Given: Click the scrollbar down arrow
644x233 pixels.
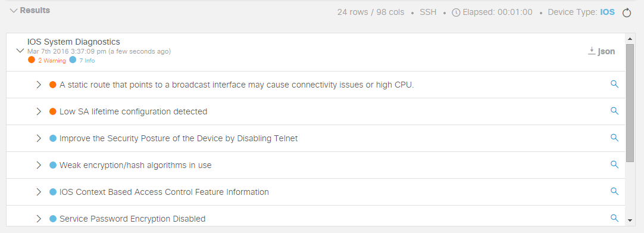Looking at the screenshot, I should click(x=630, y=220).
